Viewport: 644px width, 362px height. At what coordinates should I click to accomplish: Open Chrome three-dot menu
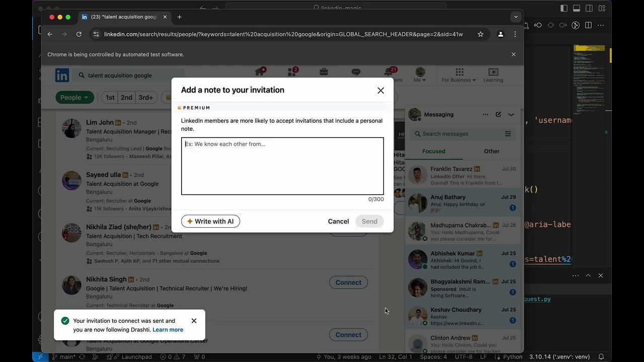[x=515, y=34]
